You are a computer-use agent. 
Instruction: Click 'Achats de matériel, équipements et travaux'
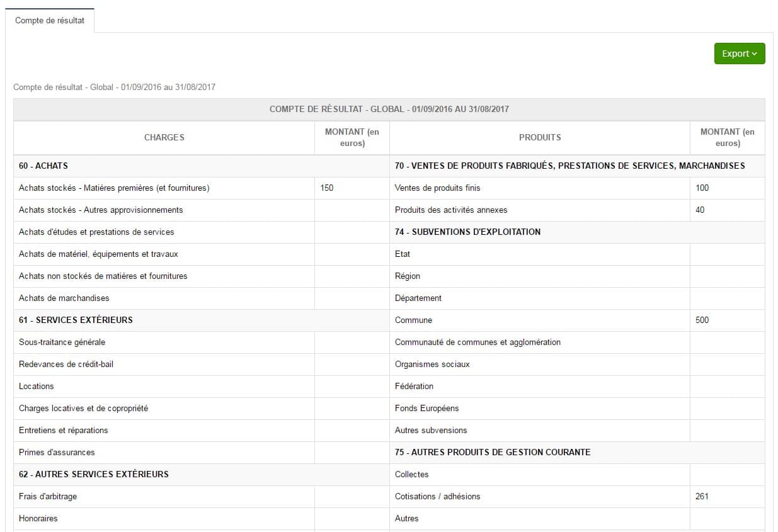click(98, 254)
